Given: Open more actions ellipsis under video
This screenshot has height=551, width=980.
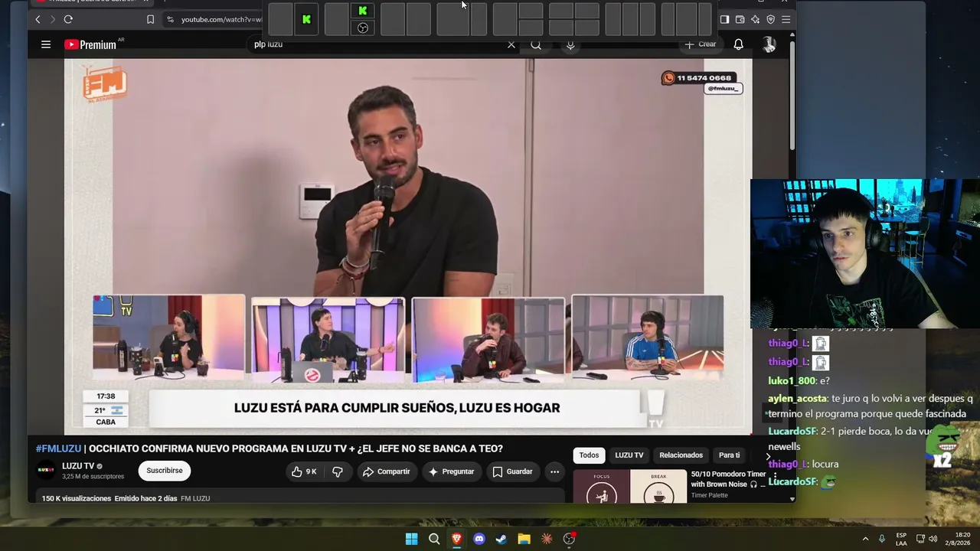Looking at the screenshot, I should click(555, 471).
